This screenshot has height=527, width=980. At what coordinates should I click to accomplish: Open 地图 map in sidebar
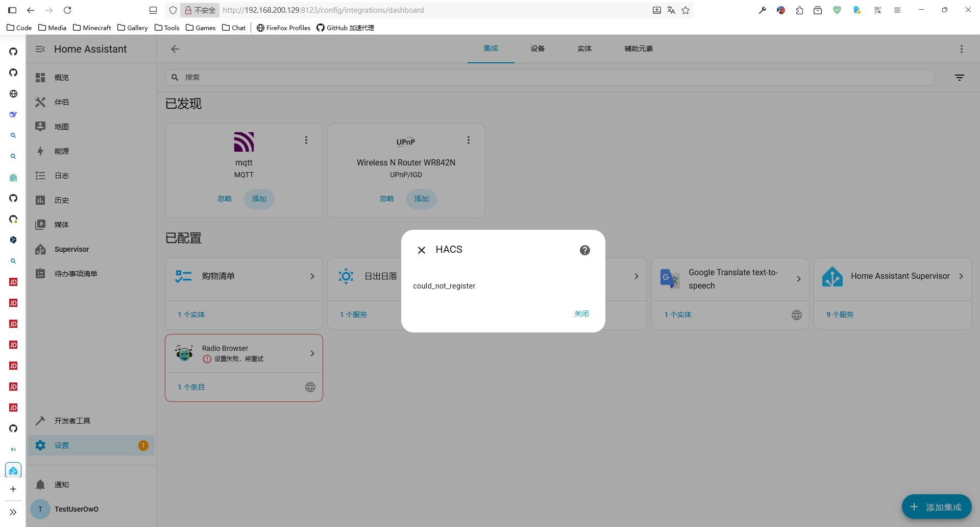[91, 127]
